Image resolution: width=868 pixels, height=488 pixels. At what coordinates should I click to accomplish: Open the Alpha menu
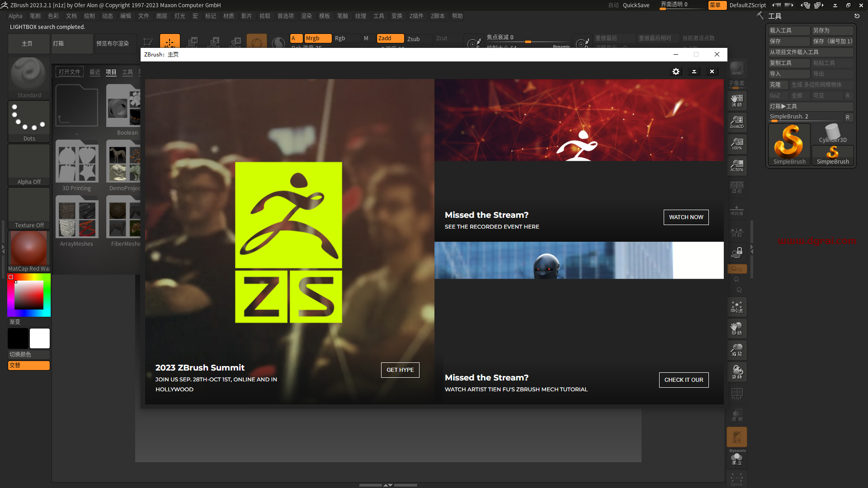[x=15, y=16]
